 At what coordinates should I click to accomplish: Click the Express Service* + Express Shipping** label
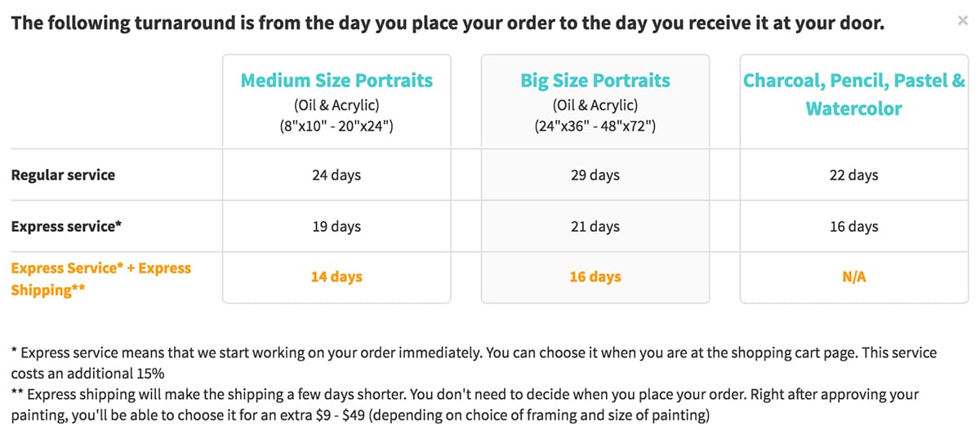click(x=101, y=279)
